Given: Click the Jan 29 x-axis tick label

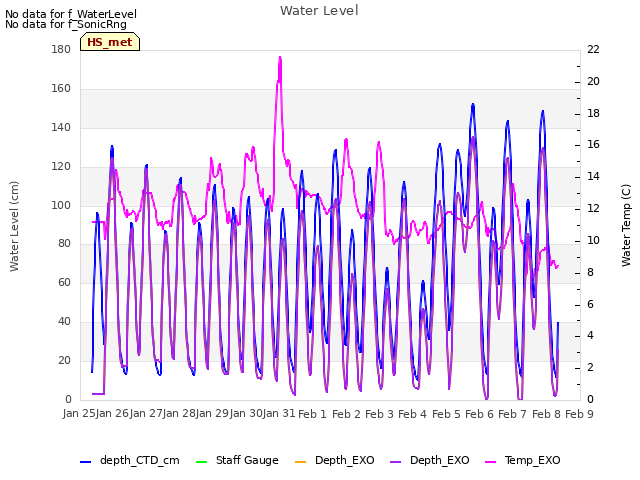Looking at the screenshot, I should click(212, 414).
